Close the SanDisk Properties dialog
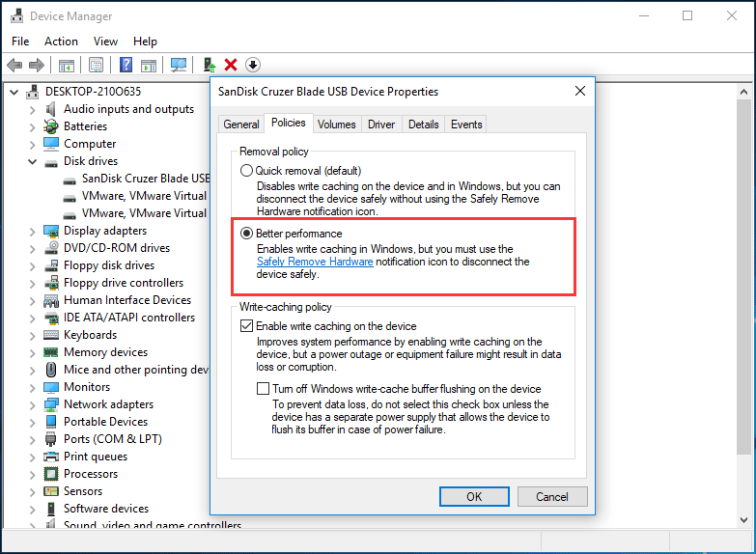 tap(580, 91)
